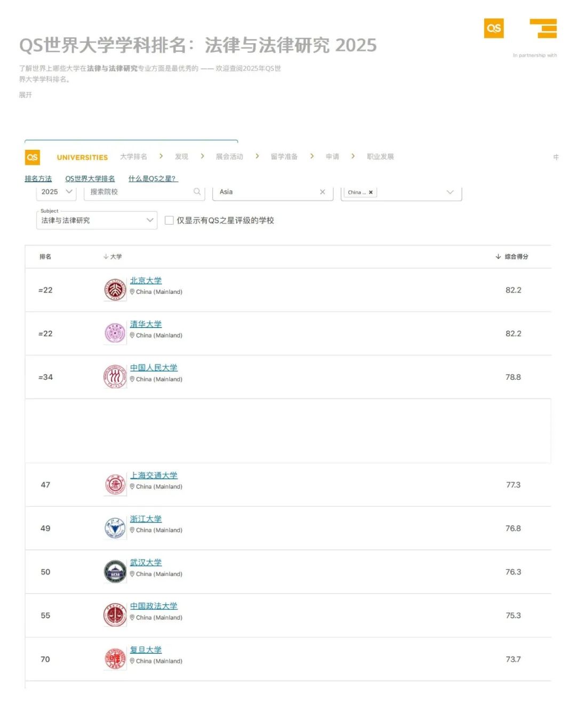Click the QS logo at top right

pos(494,28)
